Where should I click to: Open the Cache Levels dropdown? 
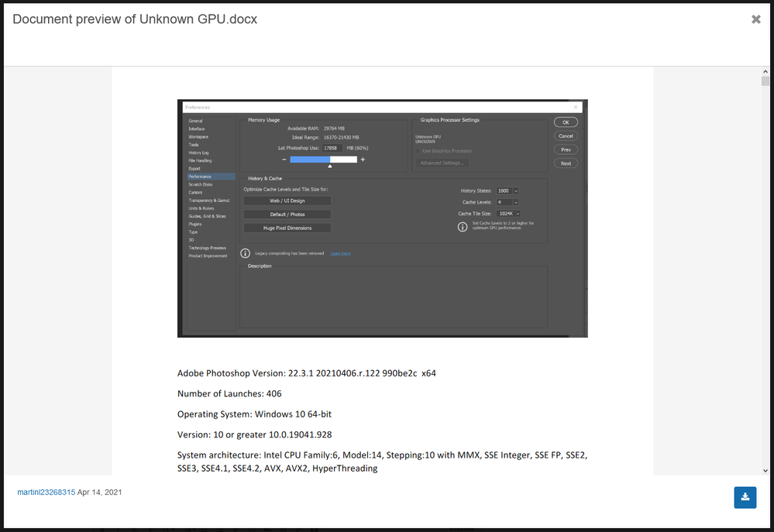pos(515,202)
